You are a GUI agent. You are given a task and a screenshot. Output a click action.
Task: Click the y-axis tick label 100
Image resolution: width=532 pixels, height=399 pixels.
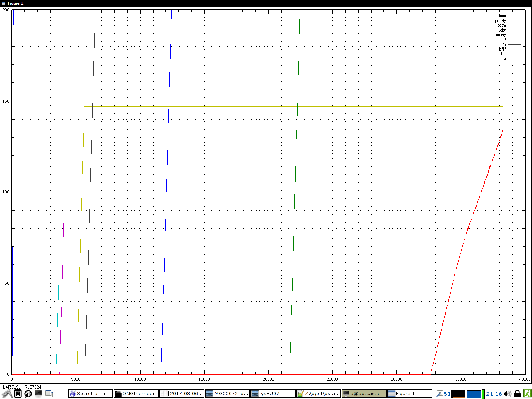(x=6, y=192)
